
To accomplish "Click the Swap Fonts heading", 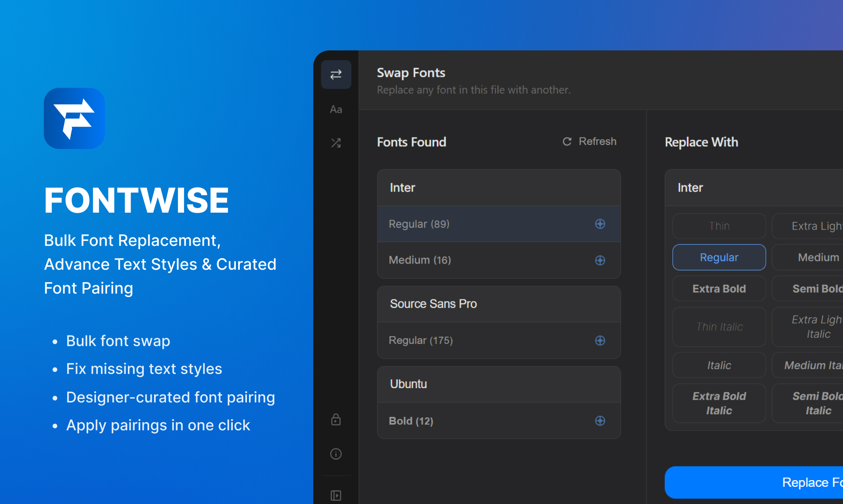I will pyautogui.click(x=411, y=73).
